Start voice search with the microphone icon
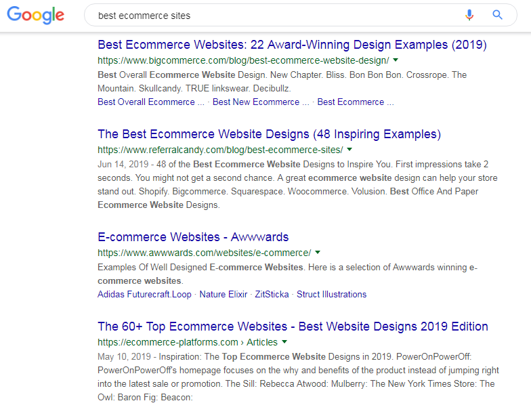The width and height of the screenshot is (531, 420). [x=469, y=15]
